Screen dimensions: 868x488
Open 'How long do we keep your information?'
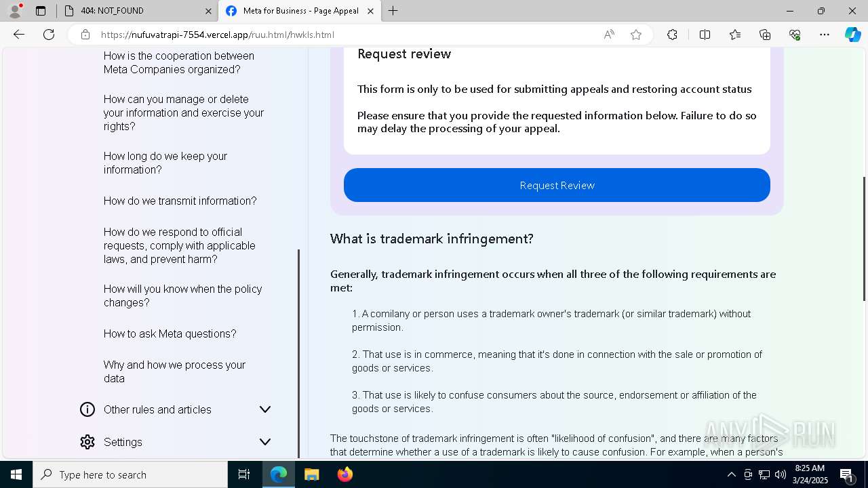point(165,163)
